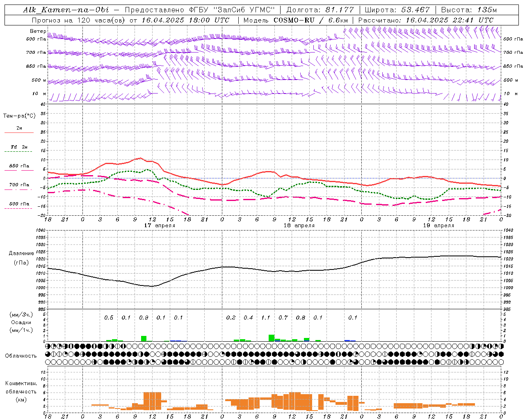Click the precipitation value 0.7
This screenshot has width=525, height=420.
click(283, 317)
